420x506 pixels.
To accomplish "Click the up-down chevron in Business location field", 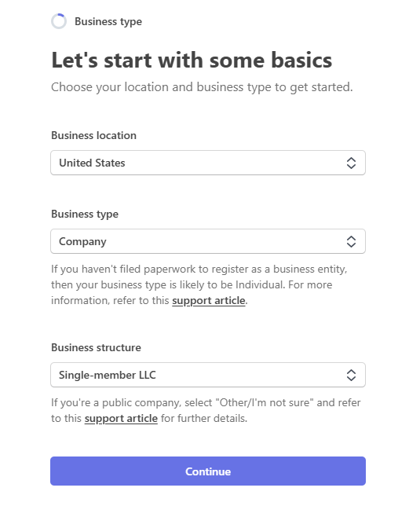I will (351, 163).
